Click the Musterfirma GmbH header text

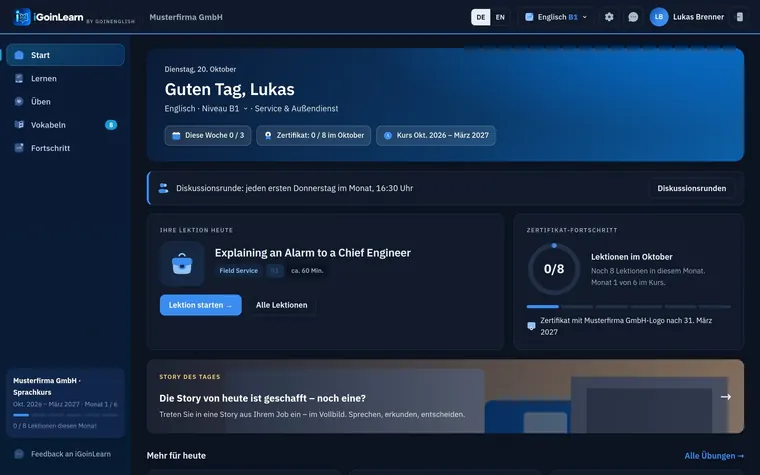pyautogui.click(x=186, y=17)
